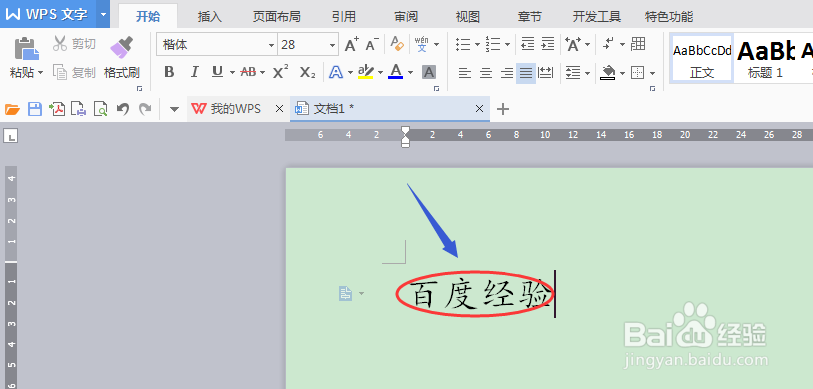Increase paragraph indent

548,44
